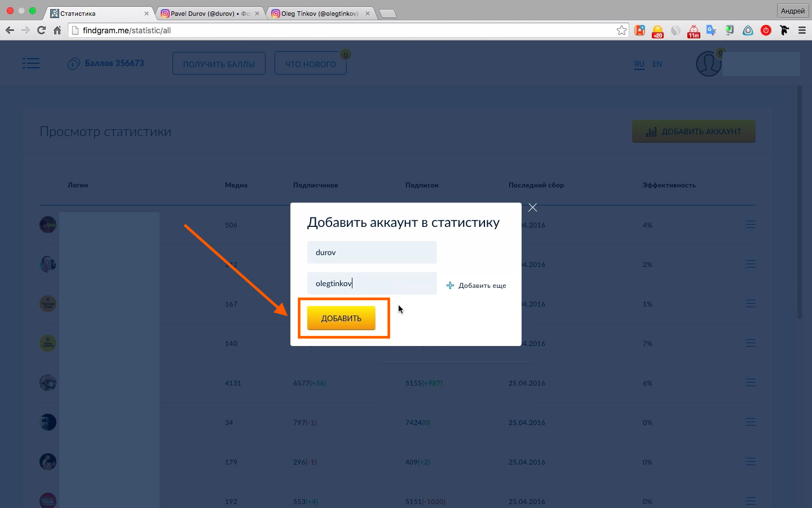The image size is (812, 508).
Task: Click the Медиа column header
Action: pos(236,185)
